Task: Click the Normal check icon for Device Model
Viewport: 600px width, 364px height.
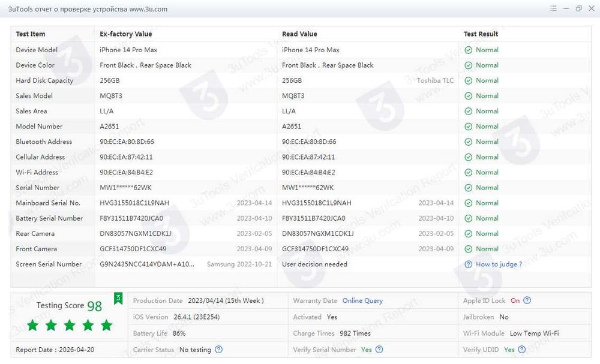Action: (469, 50)
